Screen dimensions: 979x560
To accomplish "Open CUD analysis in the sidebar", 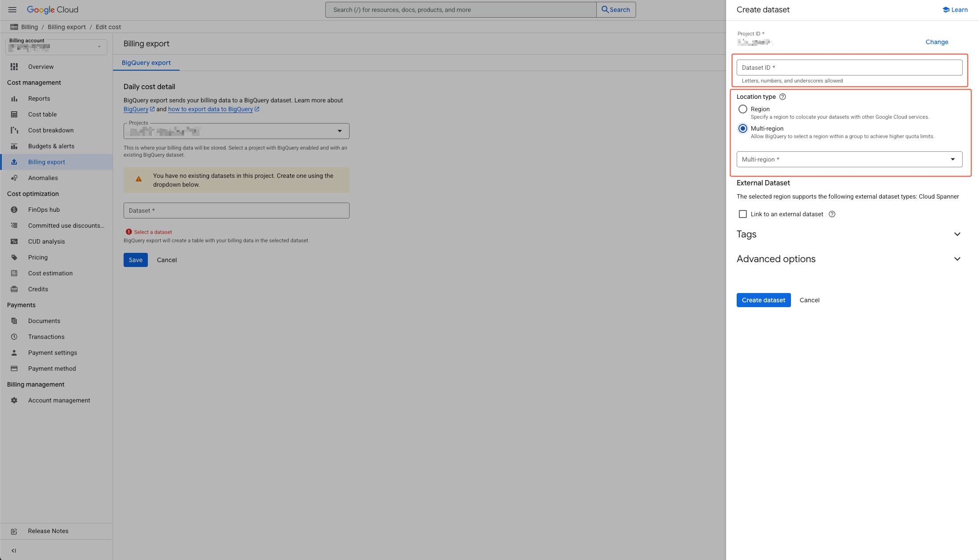I will (56, 241).
